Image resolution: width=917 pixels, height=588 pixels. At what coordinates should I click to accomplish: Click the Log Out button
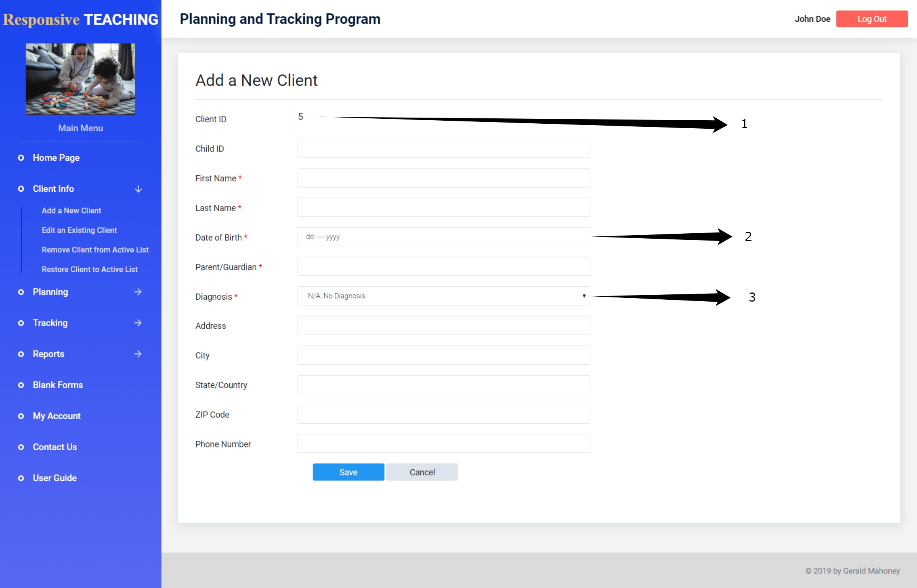tap(872, 18)
